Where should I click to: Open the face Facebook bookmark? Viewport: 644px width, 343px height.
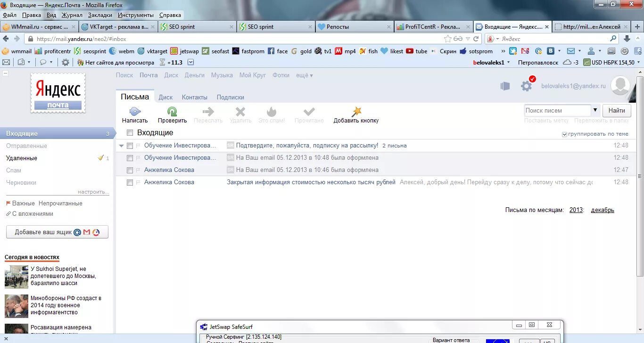pos(278,51)
